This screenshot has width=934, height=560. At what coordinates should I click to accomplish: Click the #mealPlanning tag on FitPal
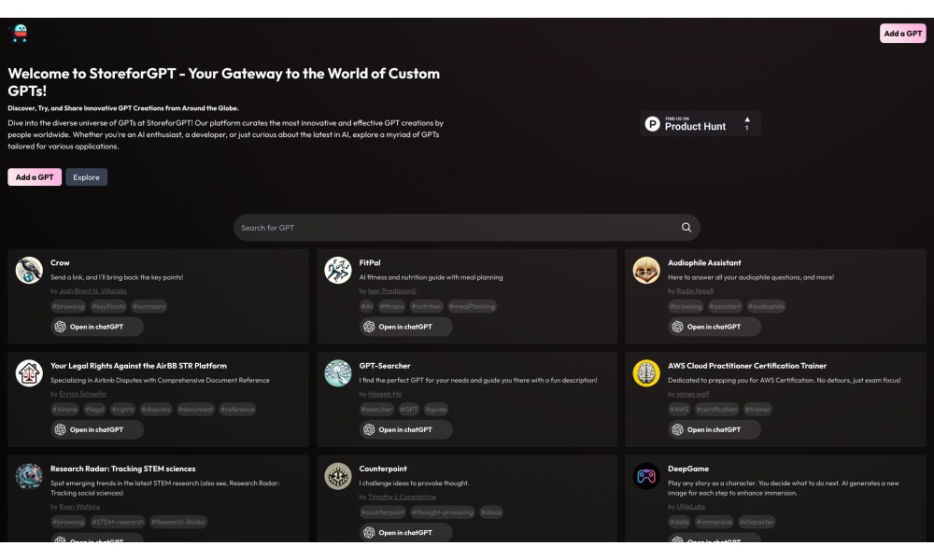(x=473, y=306)
